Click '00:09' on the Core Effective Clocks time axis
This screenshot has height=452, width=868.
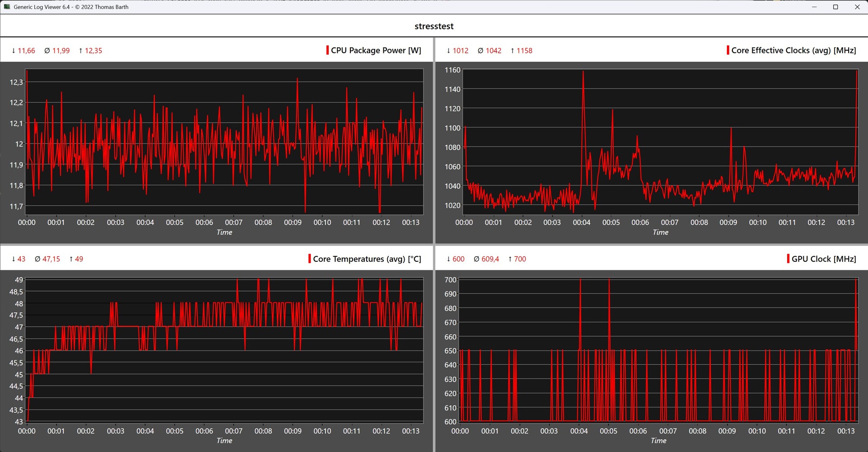pyautogui.click(x=728, y=222)
